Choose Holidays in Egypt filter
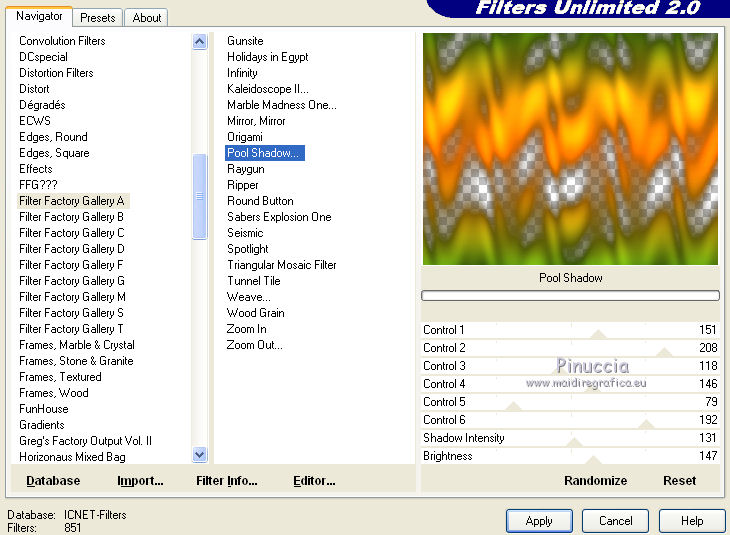Viewport: 730px width, 535px height. pyautogui.click(x=268, y=57)
